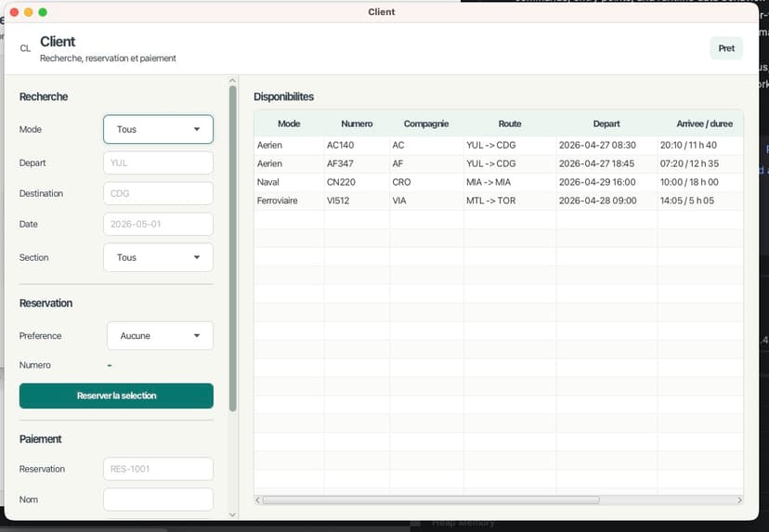Screen dimensions: 769x532
Task: Sort by the Compagnie column header
Action: click(426, 123)
